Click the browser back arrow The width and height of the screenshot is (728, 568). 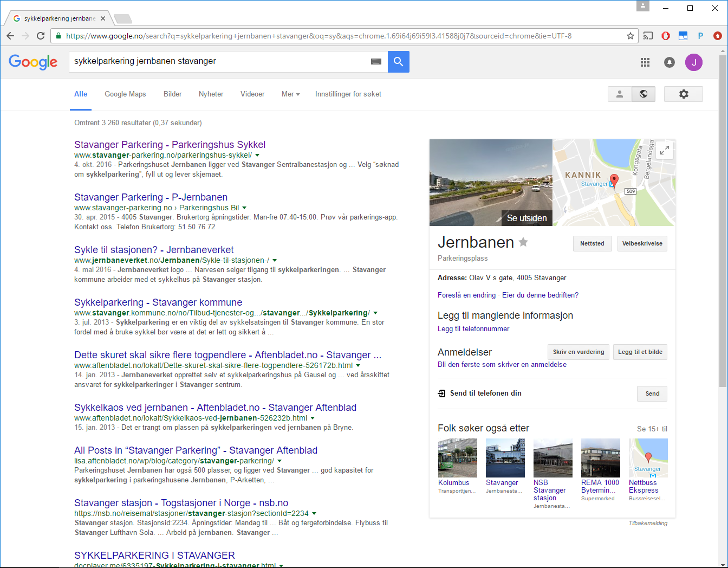tap(10, 36)
